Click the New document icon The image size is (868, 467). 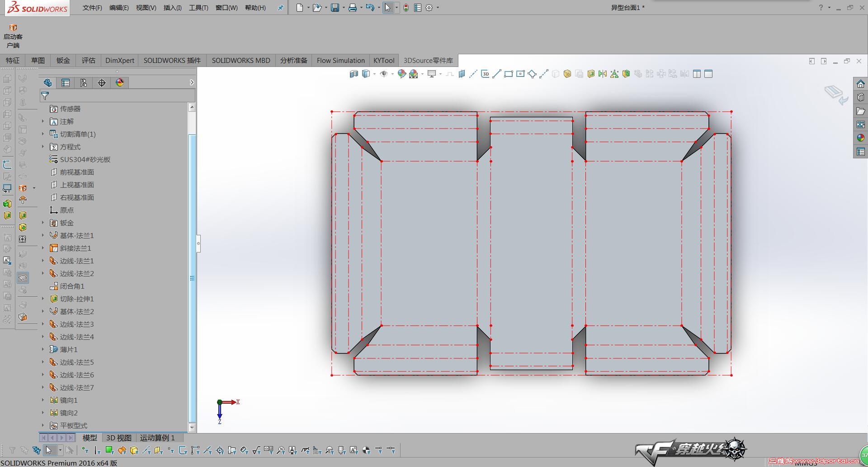click(300, 8)
